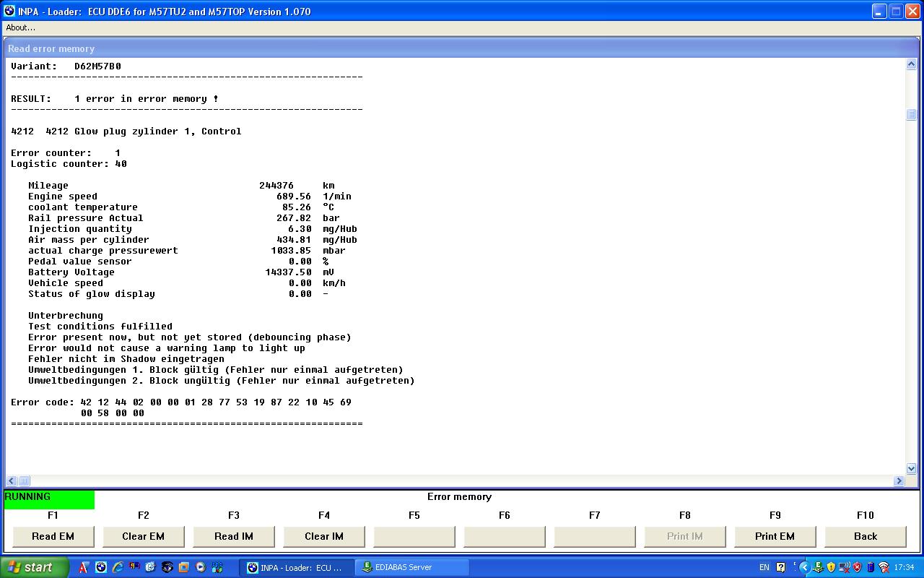Open Adobe Reader from quick launch bar
924x578 pixels.
click(x=84, y=567)
